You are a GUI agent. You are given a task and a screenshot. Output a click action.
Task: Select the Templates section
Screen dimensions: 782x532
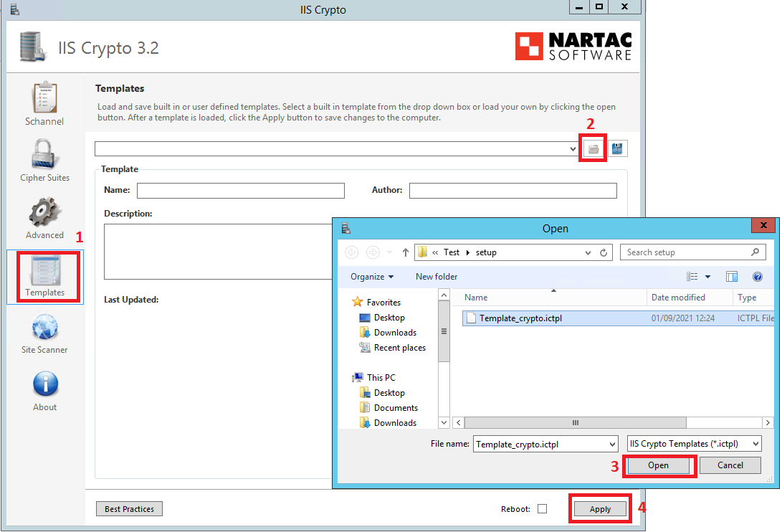click(45, 277)
